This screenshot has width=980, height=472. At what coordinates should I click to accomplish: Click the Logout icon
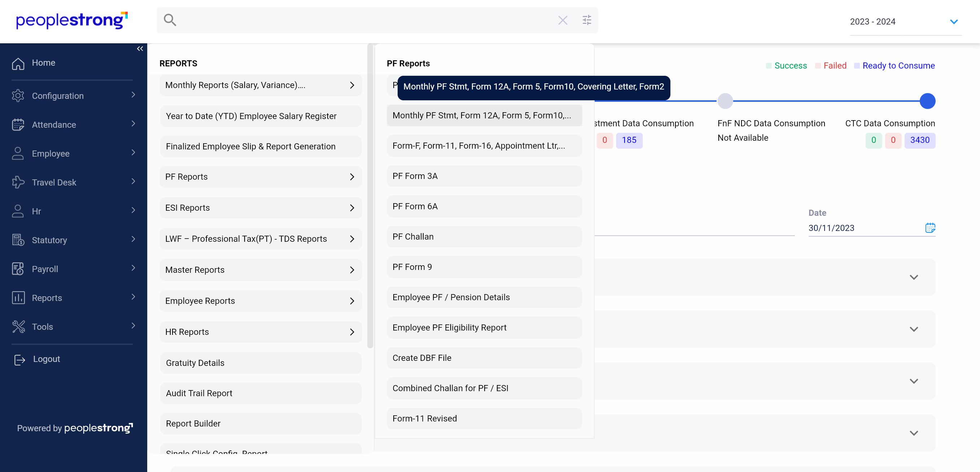pyautogui.click(x=19, y=359)
